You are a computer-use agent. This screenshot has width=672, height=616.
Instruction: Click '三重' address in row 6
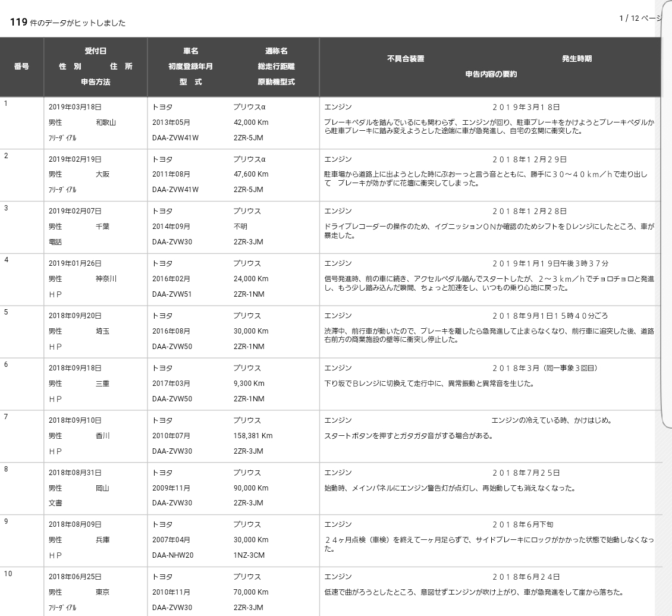[102, 384]
